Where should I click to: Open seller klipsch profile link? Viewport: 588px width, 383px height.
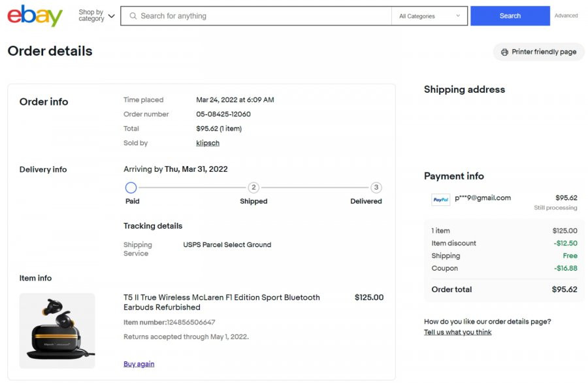pos(208,143)
